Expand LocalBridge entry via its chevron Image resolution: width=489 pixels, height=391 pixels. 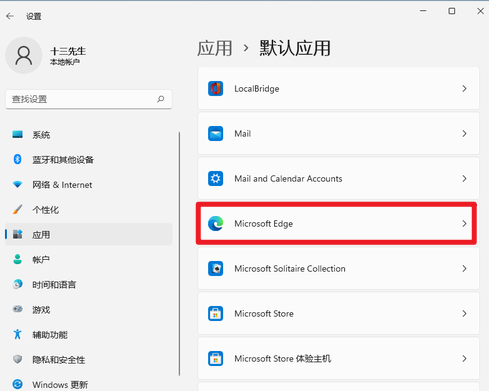click(x=464, y=89)
